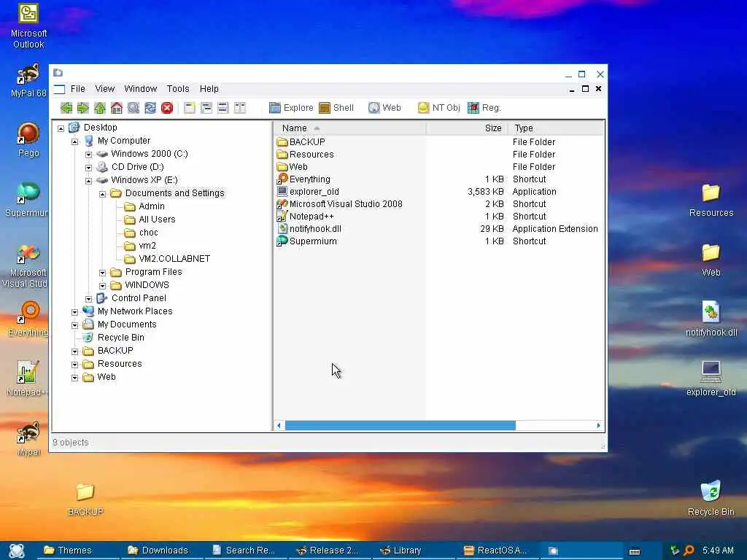Select the Web folder icon on the desktop

tap(711, 260)
